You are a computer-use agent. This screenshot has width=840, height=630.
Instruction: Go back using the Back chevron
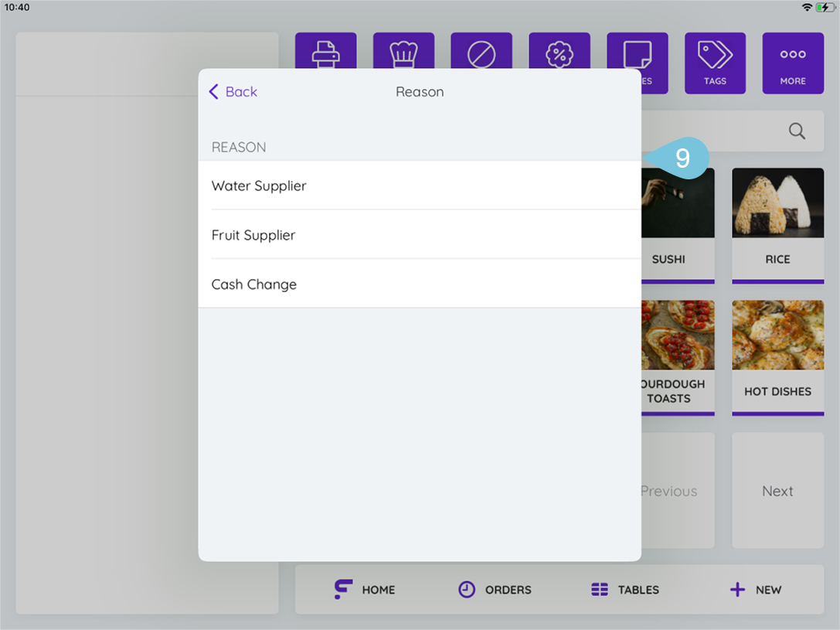pos(233,92)
